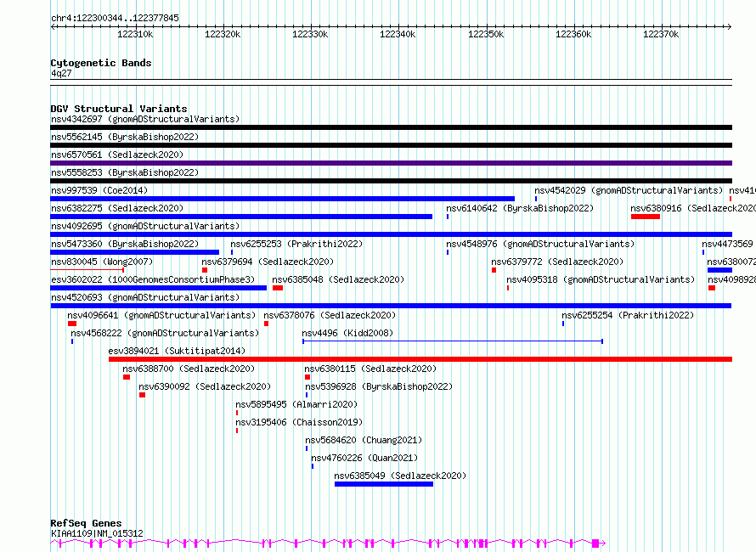Select nsv6388700 Sedlazeck2020 label
The height and width of the screenshot is (552, 756).
tap(189, 369)
